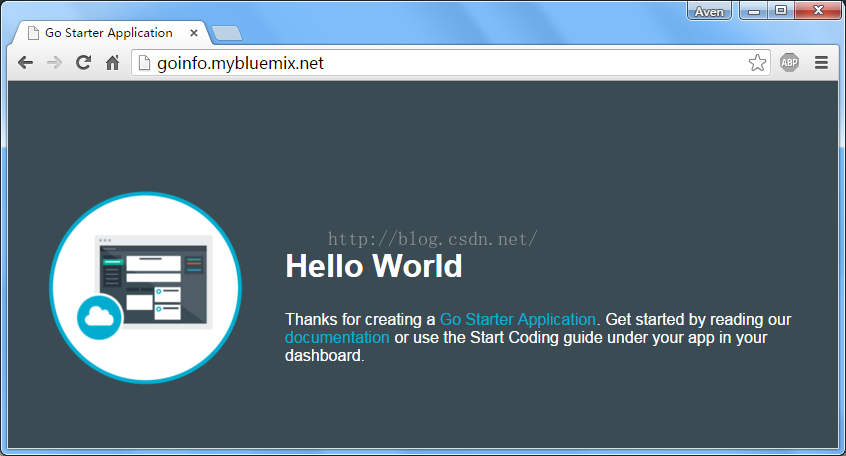Go to the Home page icon

(x=113, y=63)
